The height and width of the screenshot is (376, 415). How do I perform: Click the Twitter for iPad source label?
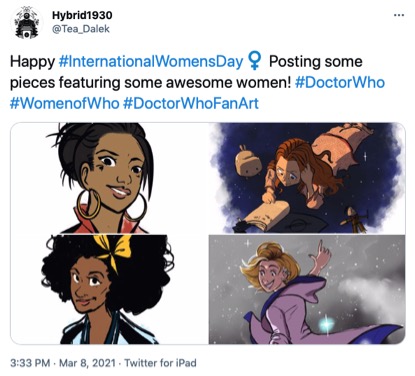[x=160, y=363]
